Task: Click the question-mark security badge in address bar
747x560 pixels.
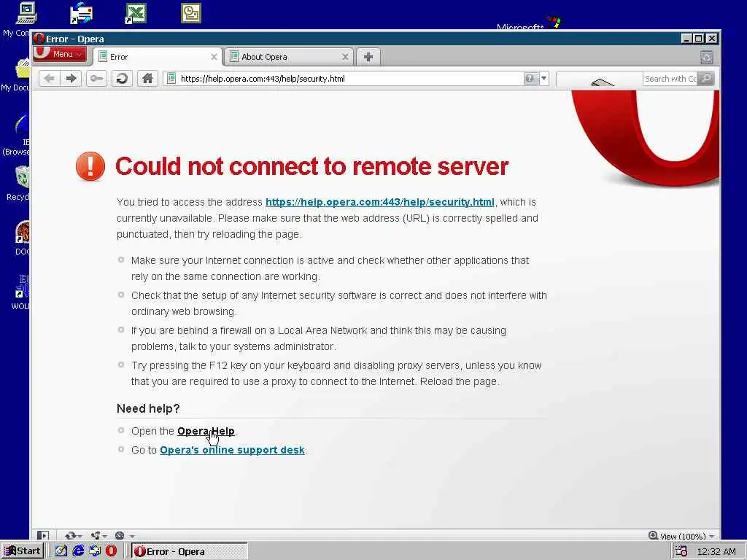Action: point(531,78)
